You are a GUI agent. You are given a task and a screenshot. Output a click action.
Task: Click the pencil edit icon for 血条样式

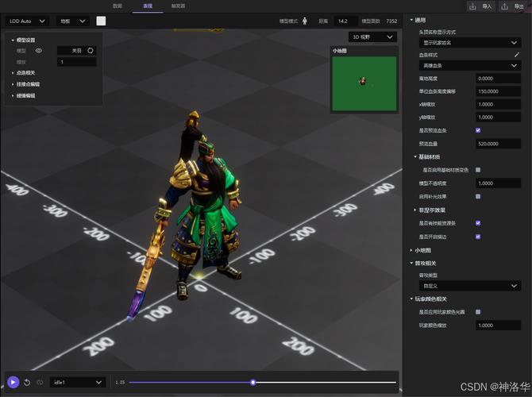[517, 55]
